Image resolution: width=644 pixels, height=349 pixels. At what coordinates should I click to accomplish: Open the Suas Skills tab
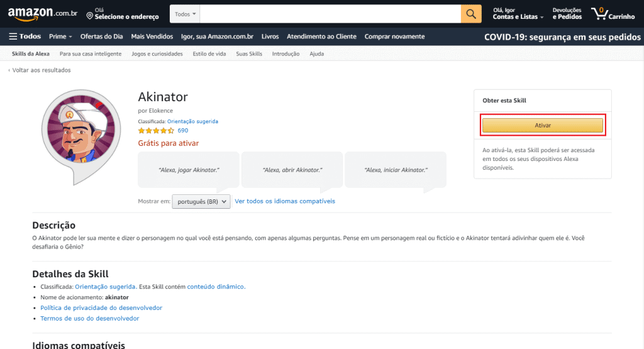tap(249, 54)
